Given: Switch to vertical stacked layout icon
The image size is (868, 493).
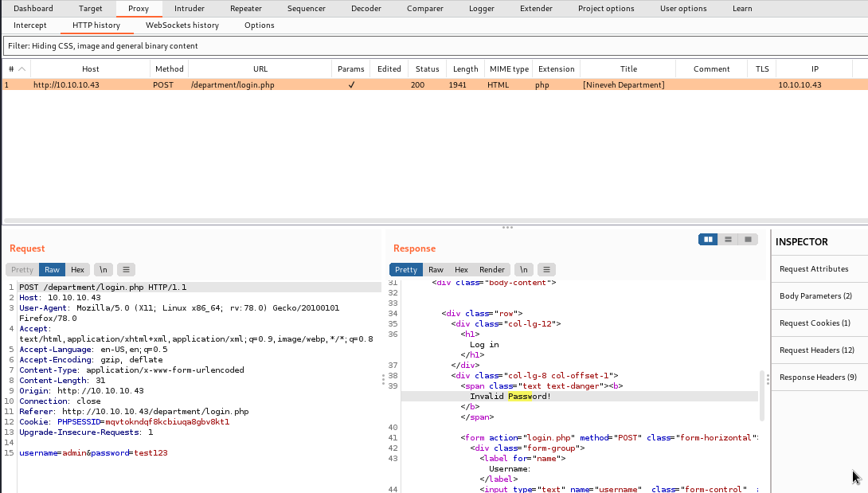Looking at the screenshot, I should point(728,240).
